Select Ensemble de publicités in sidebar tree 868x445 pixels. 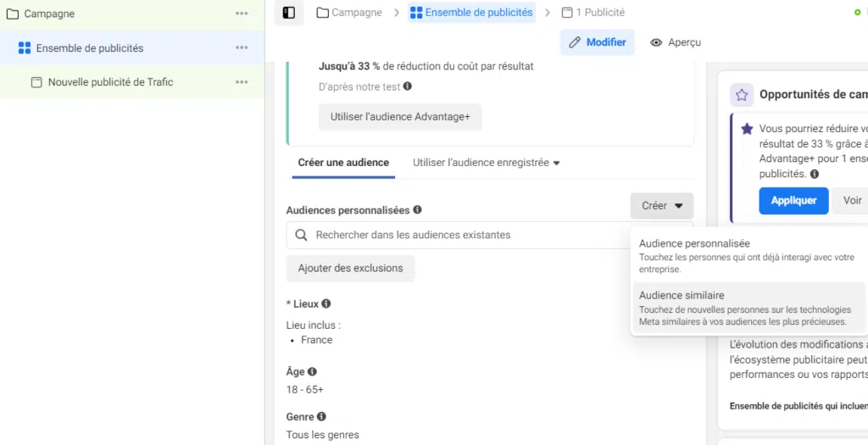pos(131,47)
